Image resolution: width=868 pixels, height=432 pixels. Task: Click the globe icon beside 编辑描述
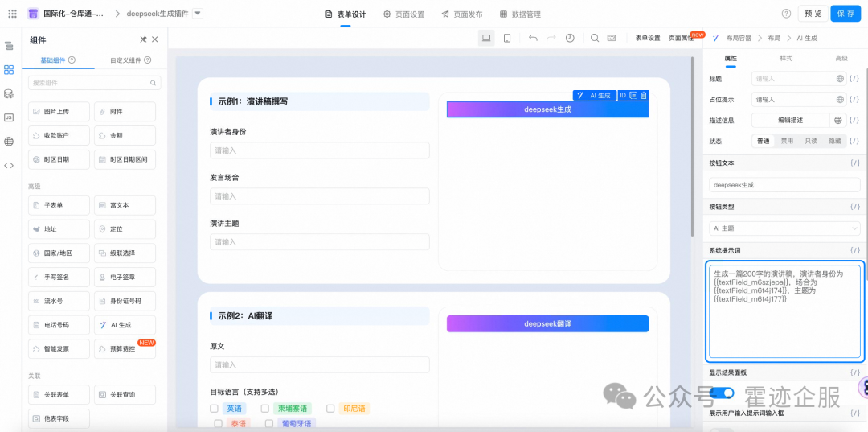[x=838, y=120]
